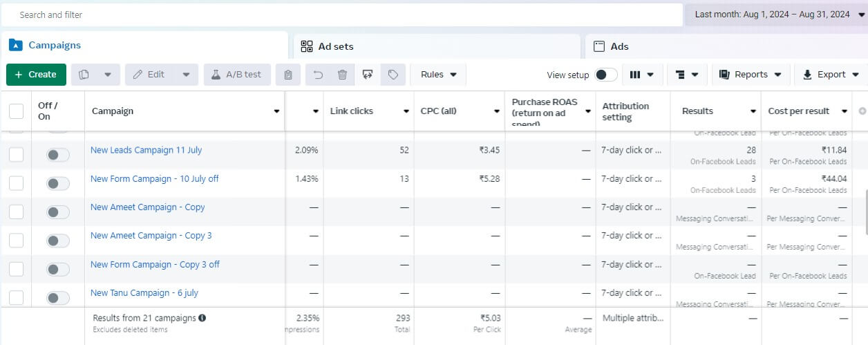Click the trash delete icon

point(342,75)
